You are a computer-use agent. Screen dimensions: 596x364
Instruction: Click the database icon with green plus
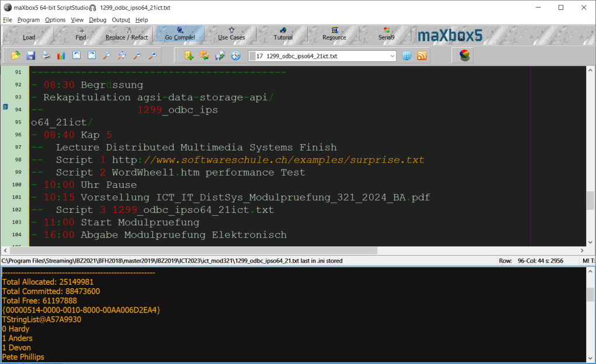point(189,56)
